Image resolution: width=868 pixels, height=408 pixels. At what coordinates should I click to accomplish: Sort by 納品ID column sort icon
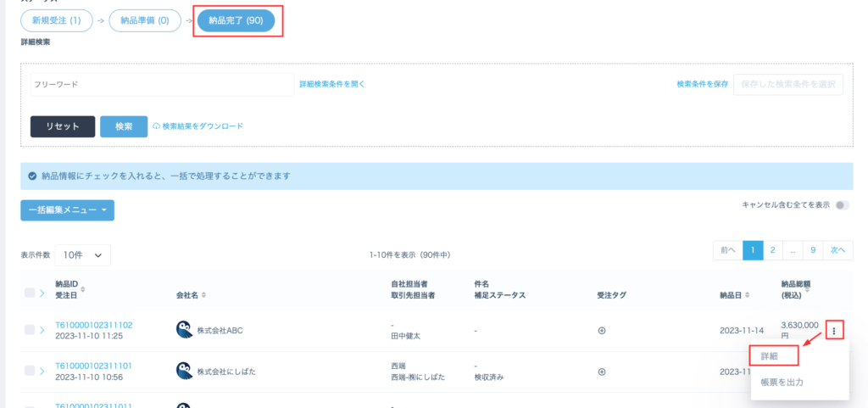pyautogui.click(x=82, y=289)
